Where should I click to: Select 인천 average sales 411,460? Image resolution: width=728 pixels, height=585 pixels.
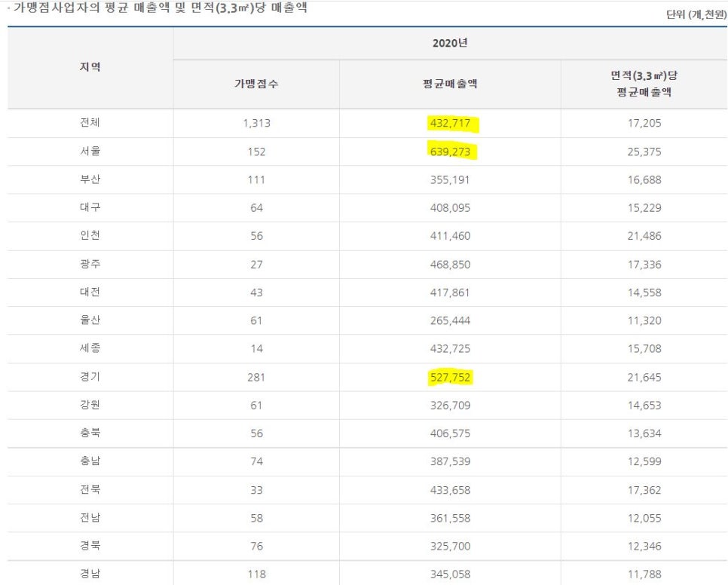(x=450, y=236)
